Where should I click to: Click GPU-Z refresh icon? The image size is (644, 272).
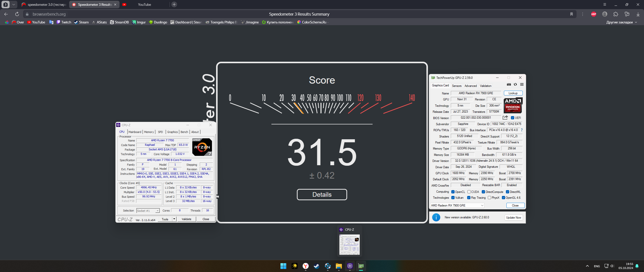click(x=515, y=85)
